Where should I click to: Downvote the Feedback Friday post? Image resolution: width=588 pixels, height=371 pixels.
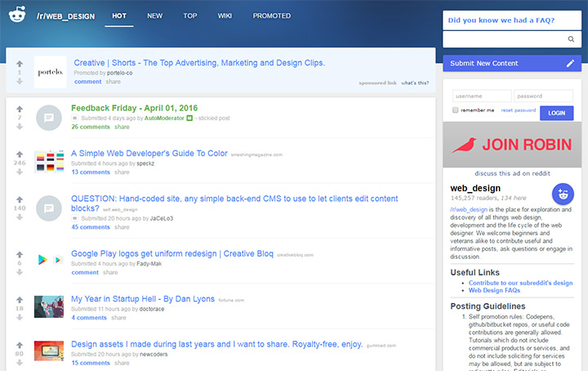tap(20, 127)
